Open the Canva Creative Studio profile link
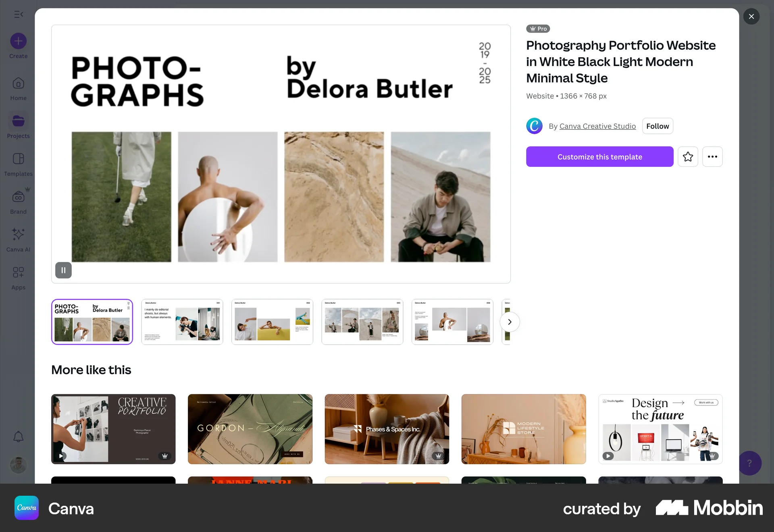Screen dimensions: 774x532 597,126
